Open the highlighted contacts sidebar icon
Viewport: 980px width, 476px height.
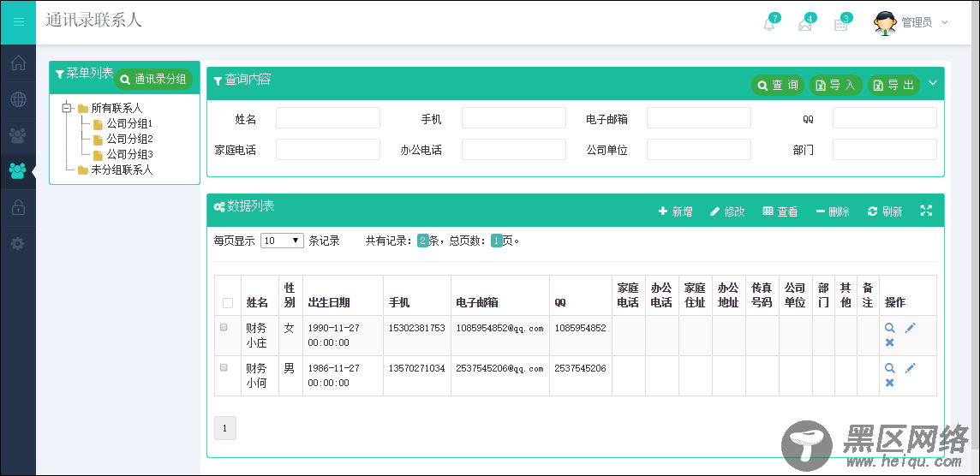tap(18, 170)
